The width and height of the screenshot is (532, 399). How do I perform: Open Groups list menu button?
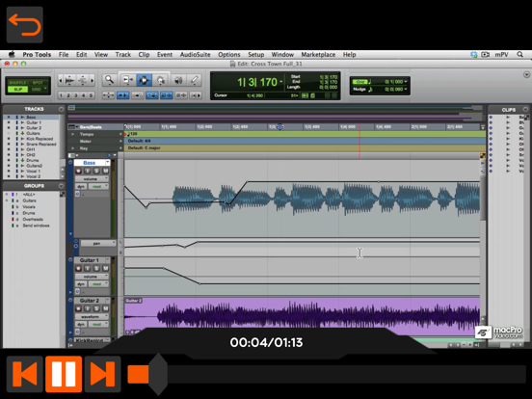coord(61,186)
